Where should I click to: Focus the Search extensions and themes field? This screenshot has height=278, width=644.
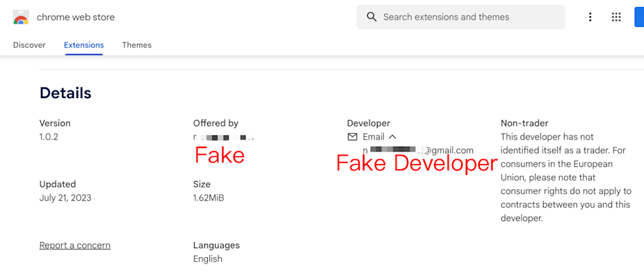[x=461, y=17]
